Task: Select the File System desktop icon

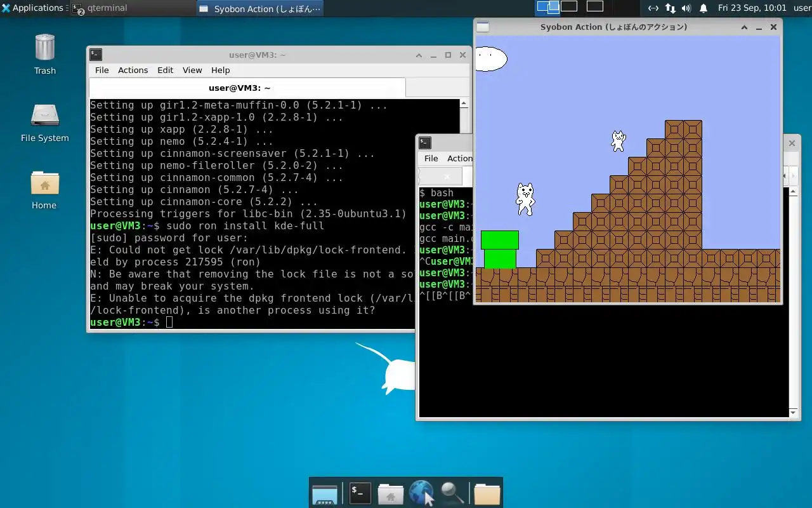Action: (44, 123)
